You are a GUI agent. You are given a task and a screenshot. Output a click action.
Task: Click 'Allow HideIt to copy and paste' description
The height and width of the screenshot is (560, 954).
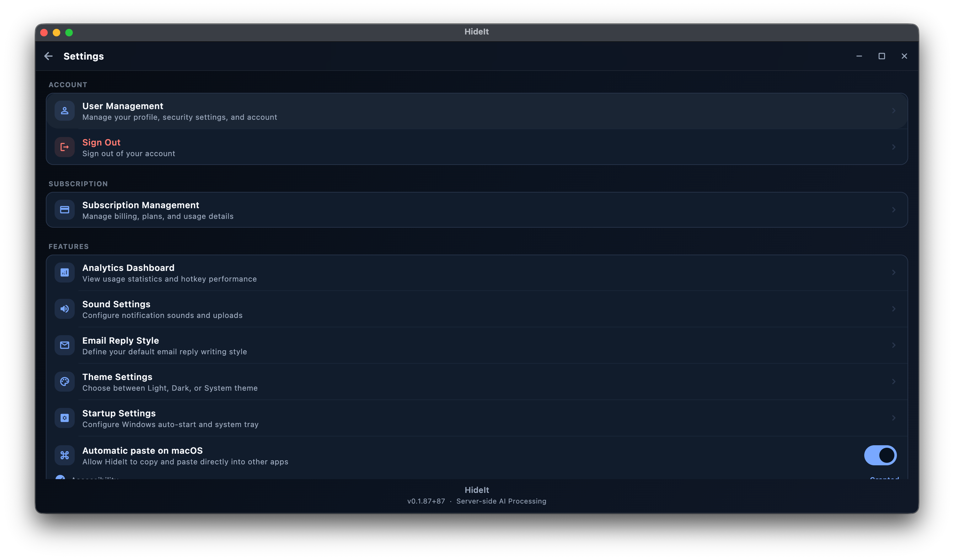click(185, 462)
